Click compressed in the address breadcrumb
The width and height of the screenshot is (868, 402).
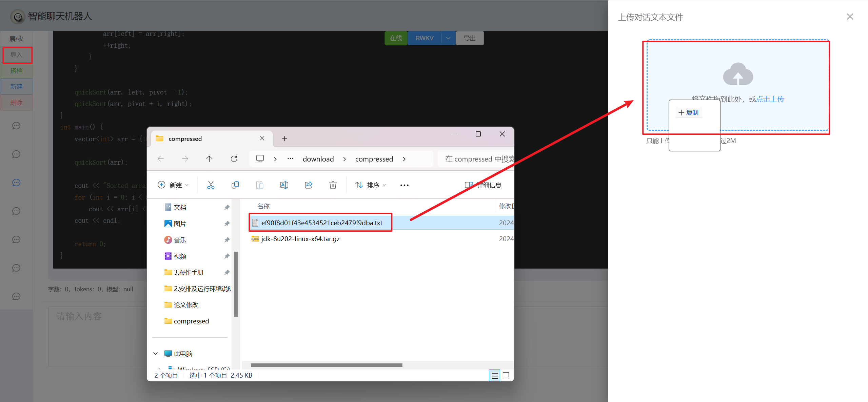(x=374, y=159)
